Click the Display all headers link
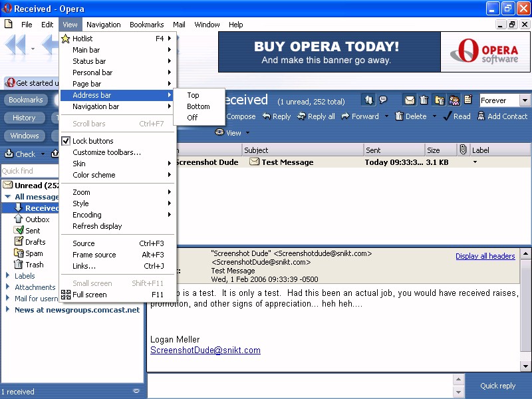The height and width of the screenshot is (399, 532). point(485,256)
